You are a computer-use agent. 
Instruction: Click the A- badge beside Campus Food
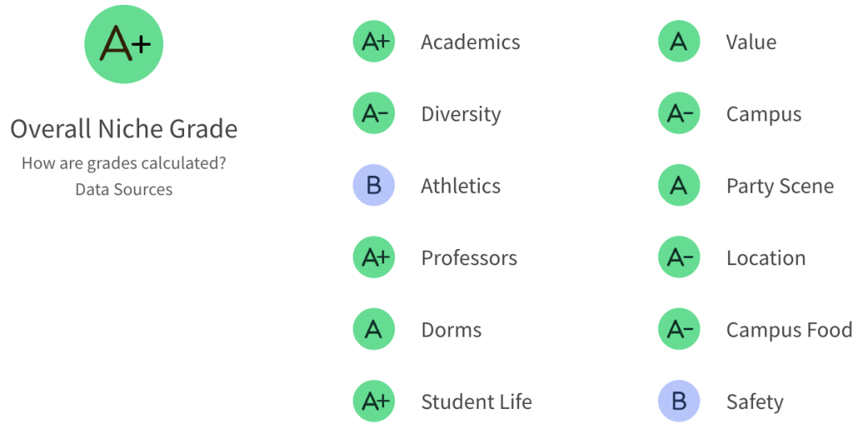point(679,329)
